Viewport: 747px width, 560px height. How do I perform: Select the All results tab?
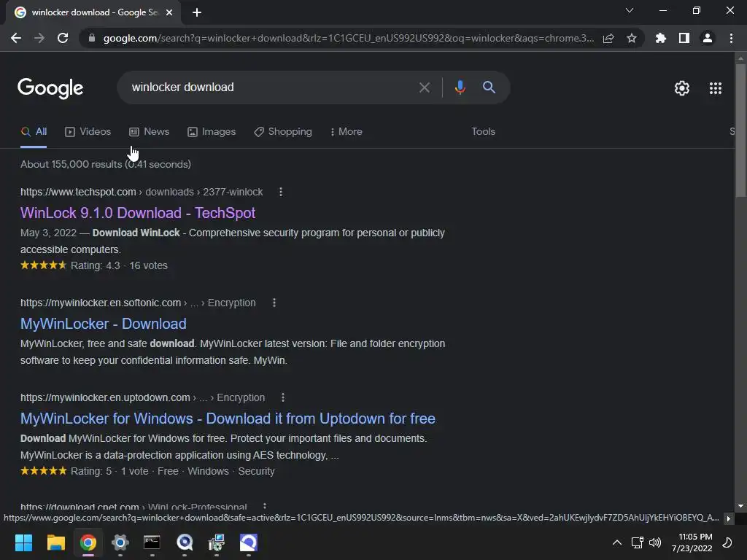click(x=34, y=132)
